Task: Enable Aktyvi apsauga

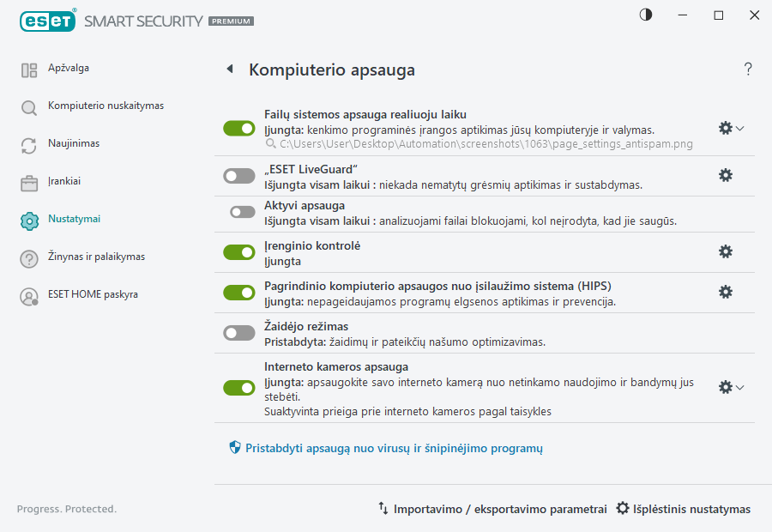Action: tap(241, 210)
